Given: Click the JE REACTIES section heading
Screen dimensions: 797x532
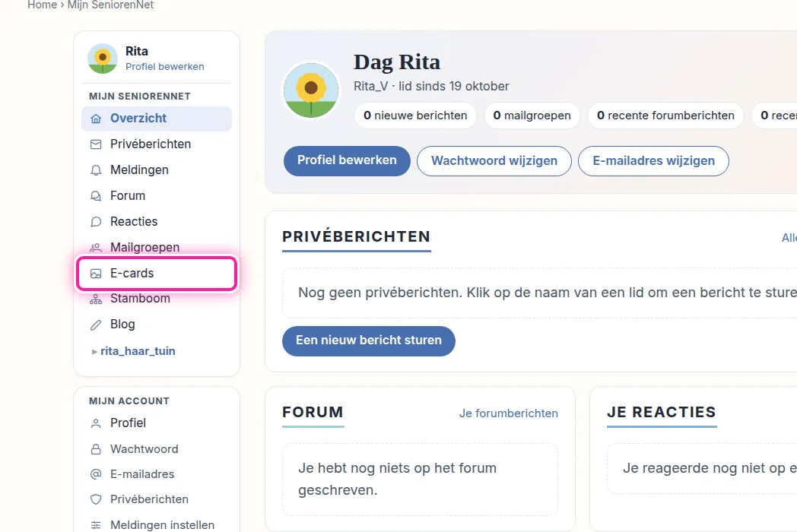Looking at the screenshot, I should point(662,412).
